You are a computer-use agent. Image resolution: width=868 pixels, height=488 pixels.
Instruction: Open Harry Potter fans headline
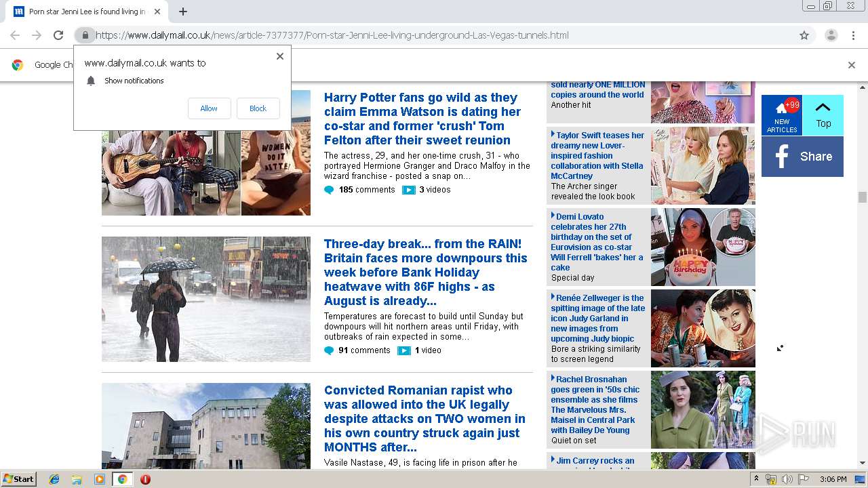pos(422,119)
